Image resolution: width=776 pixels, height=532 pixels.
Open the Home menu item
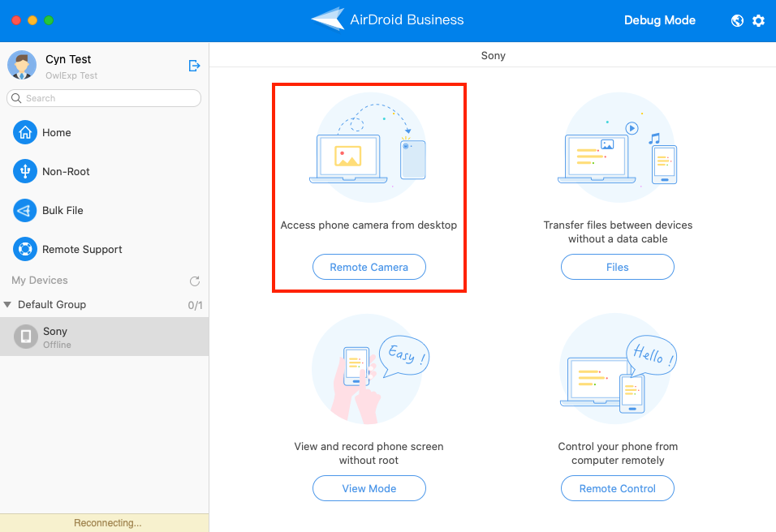pyautogui.click(x=57, y=132)
